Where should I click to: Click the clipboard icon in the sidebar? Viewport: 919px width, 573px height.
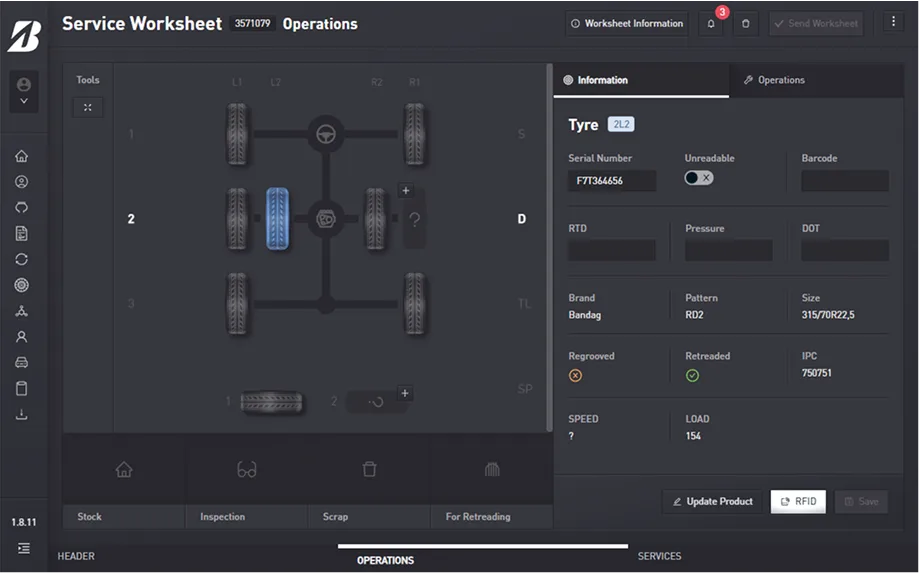tap(22, 388)
